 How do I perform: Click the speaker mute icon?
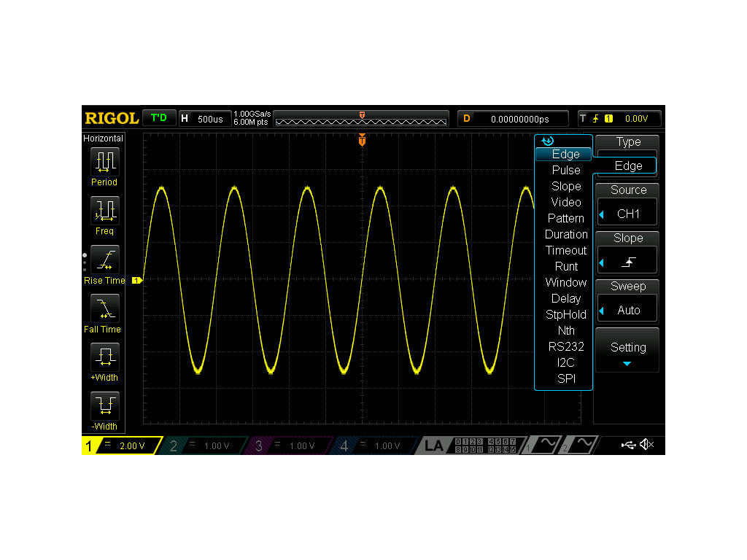click(647, 445)
